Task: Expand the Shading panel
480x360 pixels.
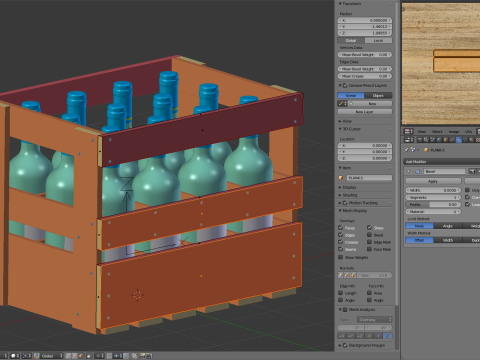Action: pos(340,195)
